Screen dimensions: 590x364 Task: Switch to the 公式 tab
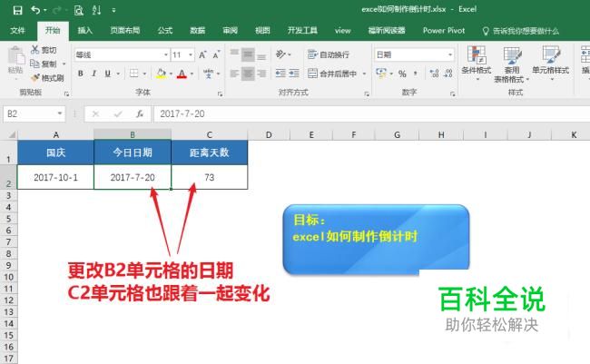click(165, 31)
